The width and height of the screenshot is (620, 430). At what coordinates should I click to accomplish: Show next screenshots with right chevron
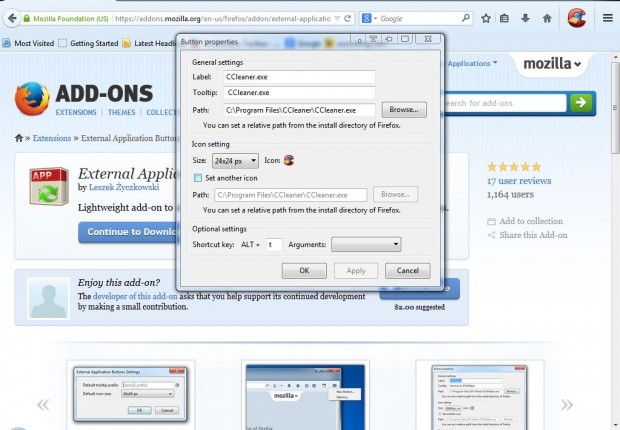(567, 405)
